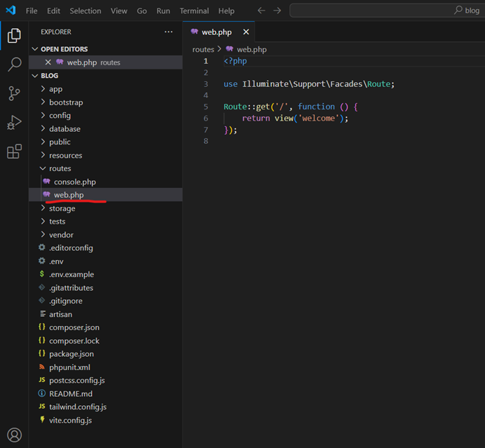
Task: Click the navigate back arrow
Action: click(261, 11)
